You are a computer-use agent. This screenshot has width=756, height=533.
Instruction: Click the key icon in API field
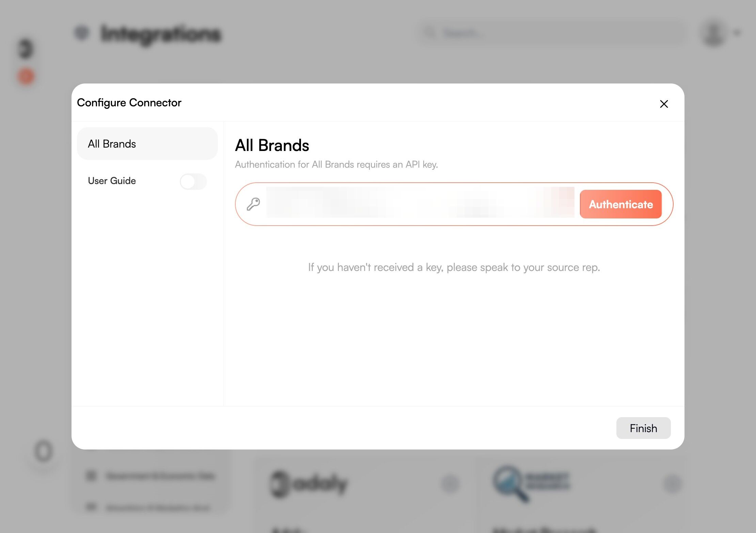point(253,204)
